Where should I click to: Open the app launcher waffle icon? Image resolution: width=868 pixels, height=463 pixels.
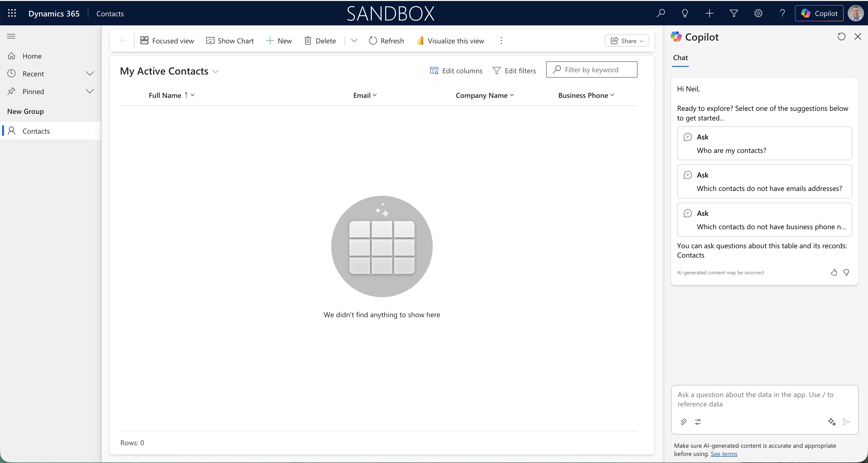click(12, 13)
